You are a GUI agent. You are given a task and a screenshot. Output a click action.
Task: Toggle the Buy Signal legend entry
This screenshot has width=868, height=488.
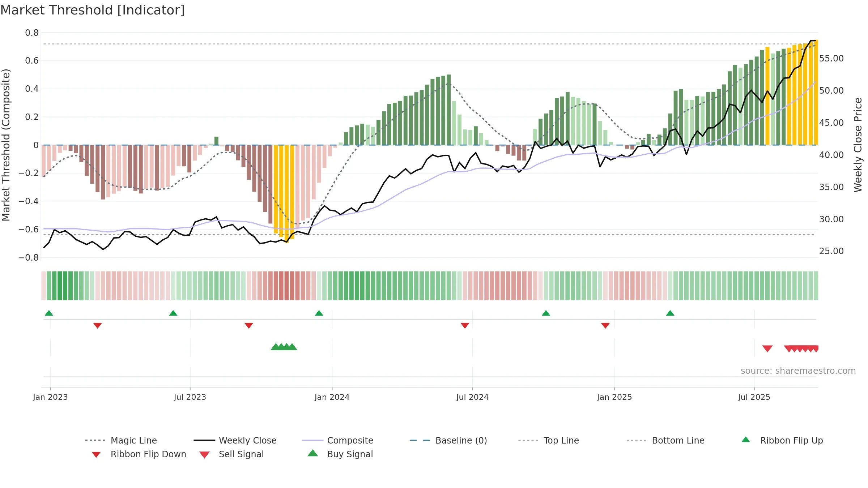coord(340,454)
